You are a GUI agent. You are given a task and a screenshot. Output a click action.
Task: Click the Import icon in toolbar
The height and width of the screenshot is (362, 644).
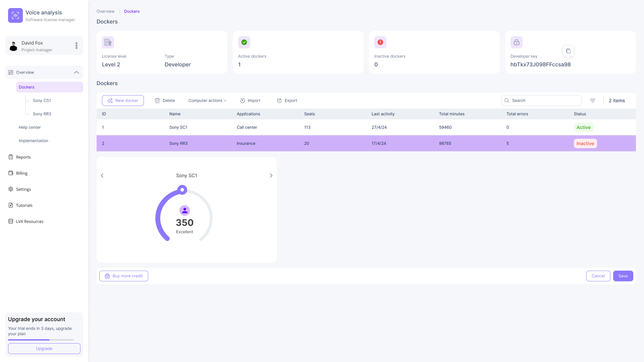[243, 101]
